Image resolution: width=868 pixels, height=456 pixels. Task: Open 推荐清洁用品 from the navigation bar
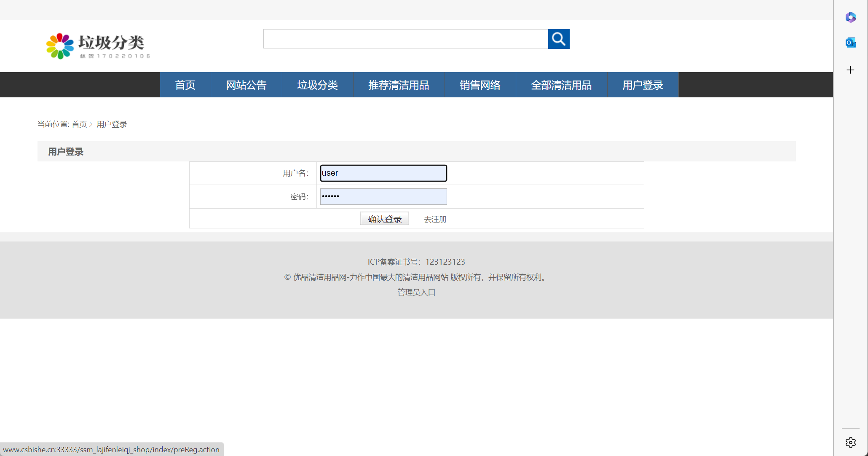[399, 85]
